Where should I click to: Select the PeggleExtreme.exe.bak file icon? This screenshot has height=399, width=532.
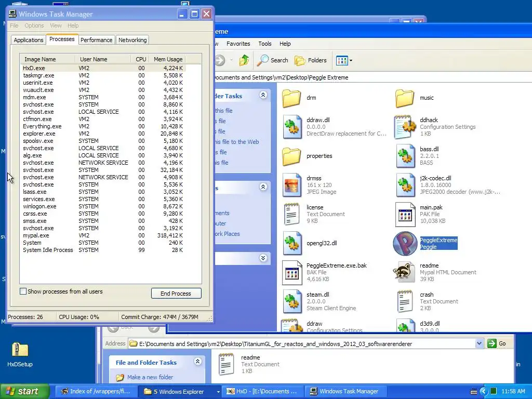[292, 272]
